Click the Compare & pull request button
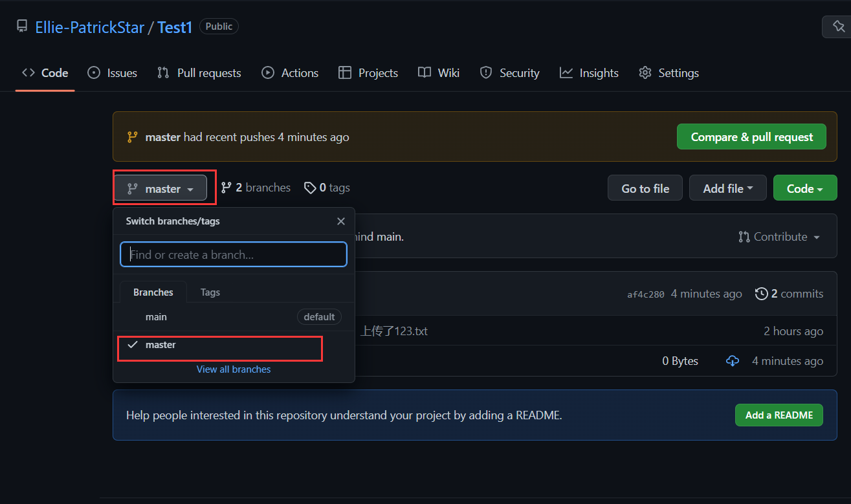 coord(751,137)
